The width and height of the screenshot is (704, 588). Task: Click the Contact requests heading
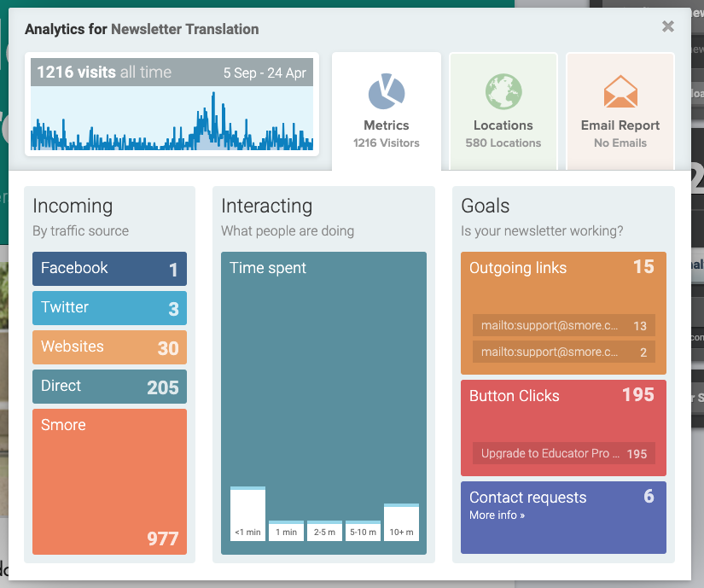[528, 498]
